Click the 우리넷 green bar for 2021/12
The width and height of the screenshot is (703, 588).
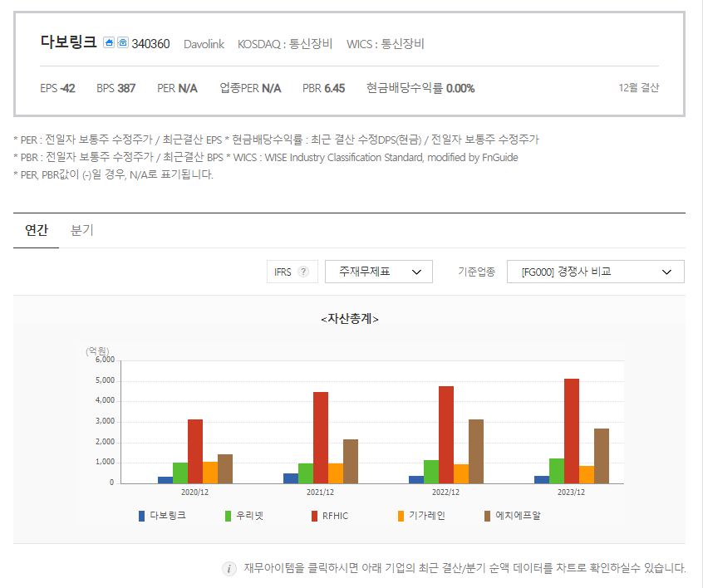pyautogui.click(x=306, y=473)
